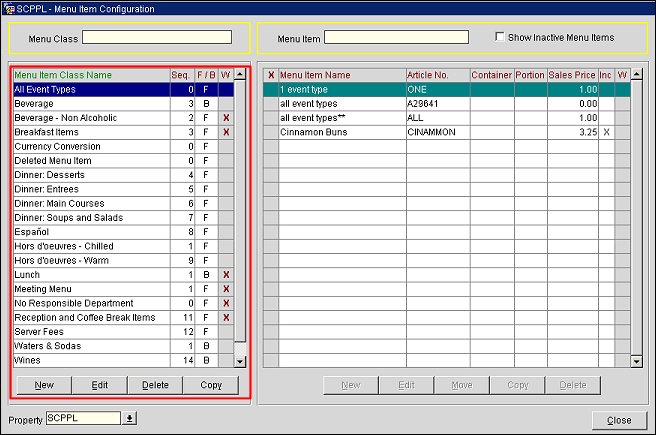The image size is (656, 435).
Task: Enable Show Inactive Menu Items checkbox
Action: coord(501,38)
